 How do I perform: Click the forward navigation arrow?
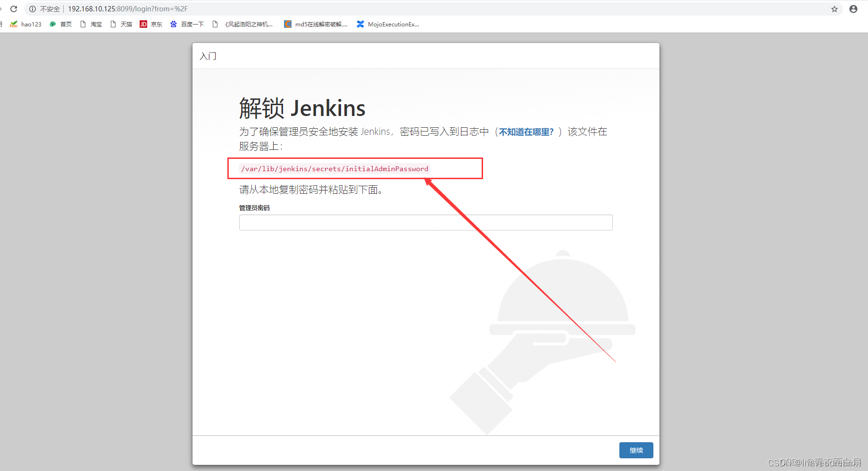1,8
